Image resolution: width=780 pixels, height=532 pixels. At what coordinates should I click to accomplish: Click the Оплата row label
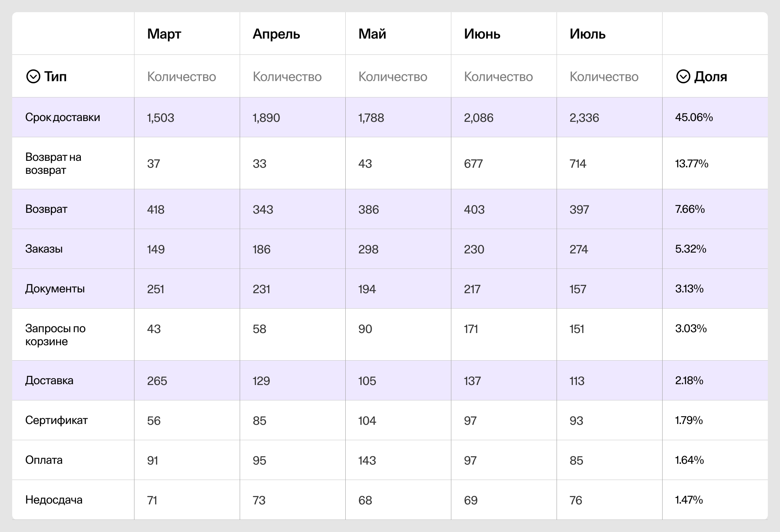click(x=44, y=460)
